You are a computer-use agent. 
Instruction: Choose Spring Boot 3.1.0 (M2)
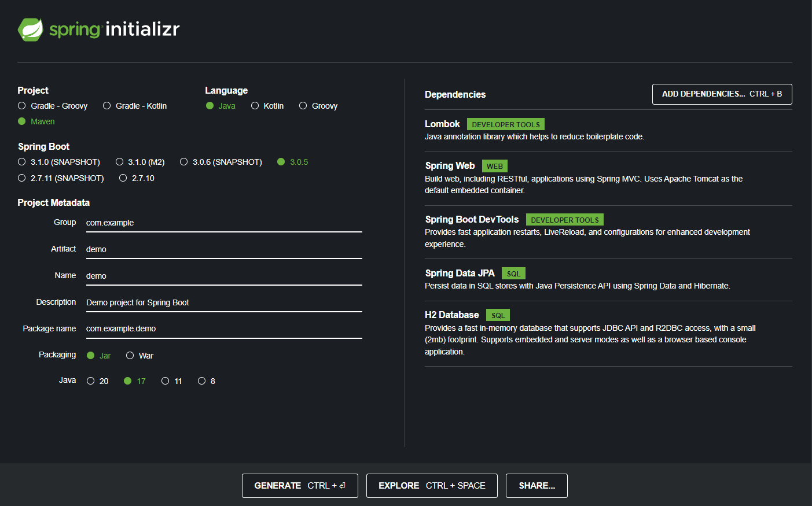tap(140, 162)
